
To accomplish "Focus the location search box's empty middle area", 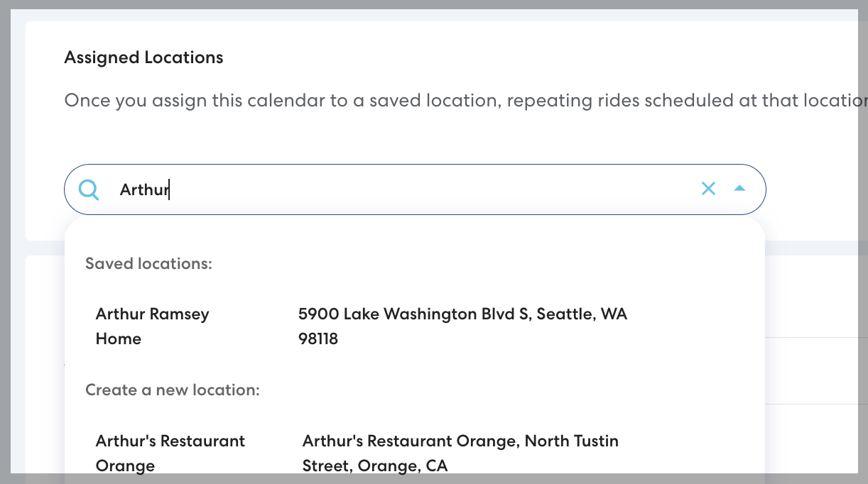I will click(426, 189).
